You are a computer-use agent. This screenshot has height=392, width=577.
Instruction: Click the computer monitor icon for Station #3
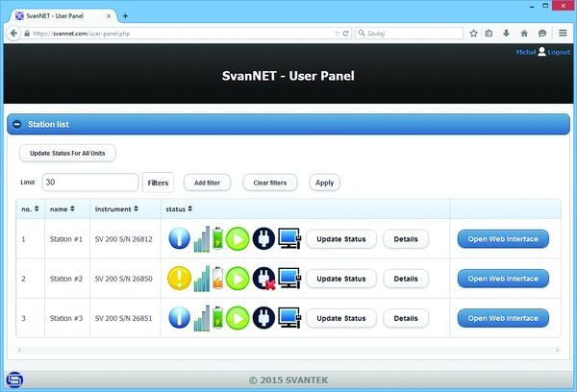289,318
